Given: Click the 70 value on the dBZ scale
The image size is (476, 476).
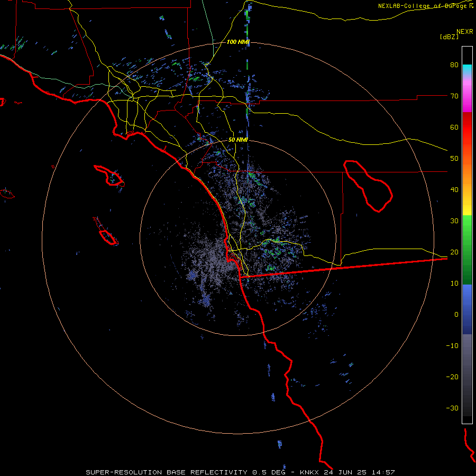Looking at the screenshot, I should point(454,96).
